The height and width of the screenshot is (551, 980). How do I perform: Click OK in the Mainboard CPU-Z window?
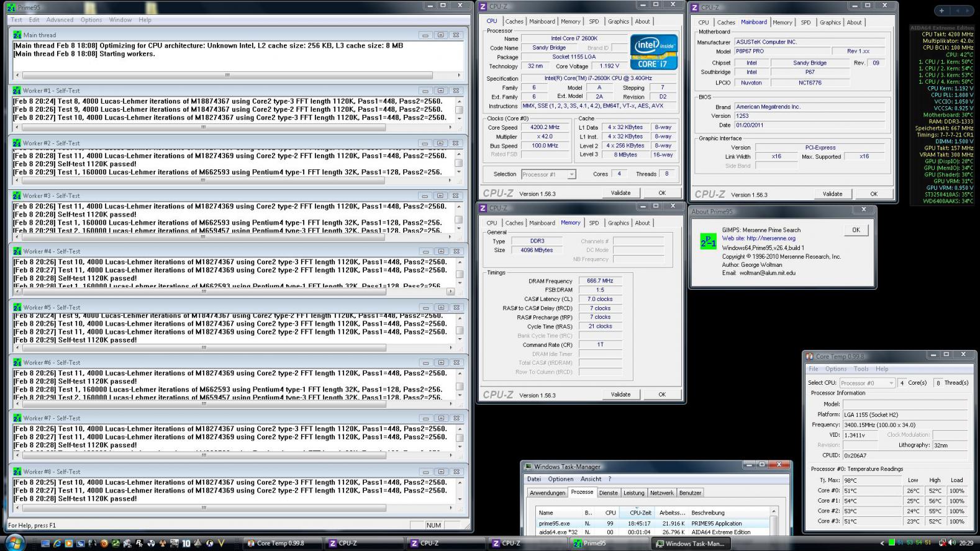pos(874,194)
